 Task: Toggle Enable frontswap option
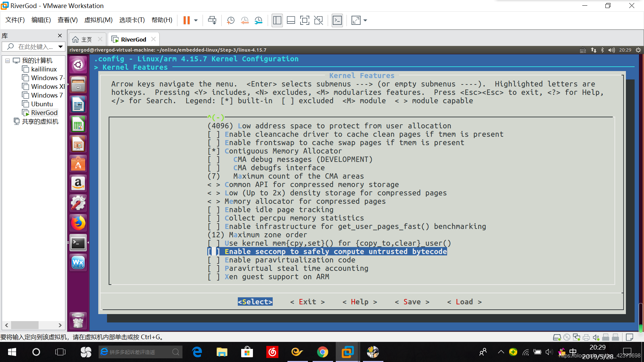[336, 143]
